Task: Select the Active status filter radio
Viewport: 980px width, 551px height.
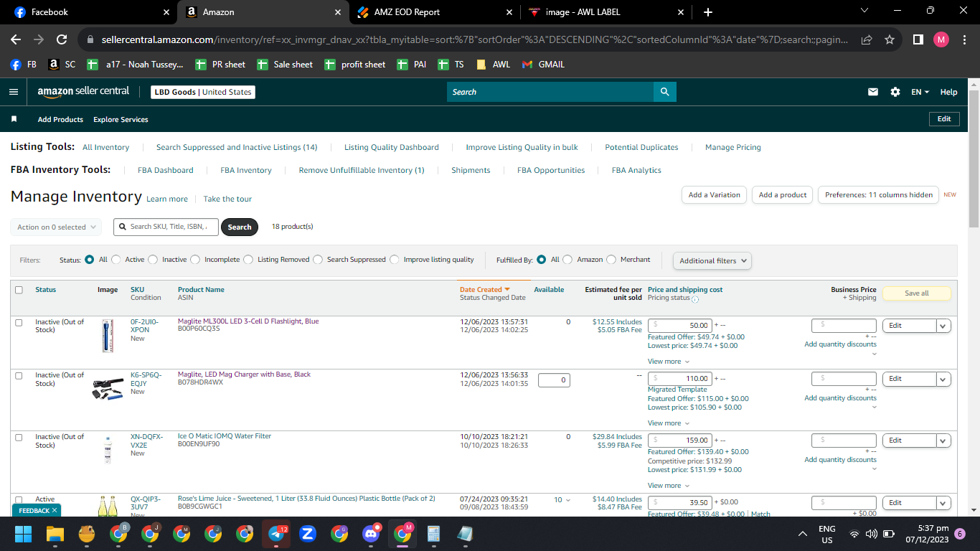Action: pos(115,260)
